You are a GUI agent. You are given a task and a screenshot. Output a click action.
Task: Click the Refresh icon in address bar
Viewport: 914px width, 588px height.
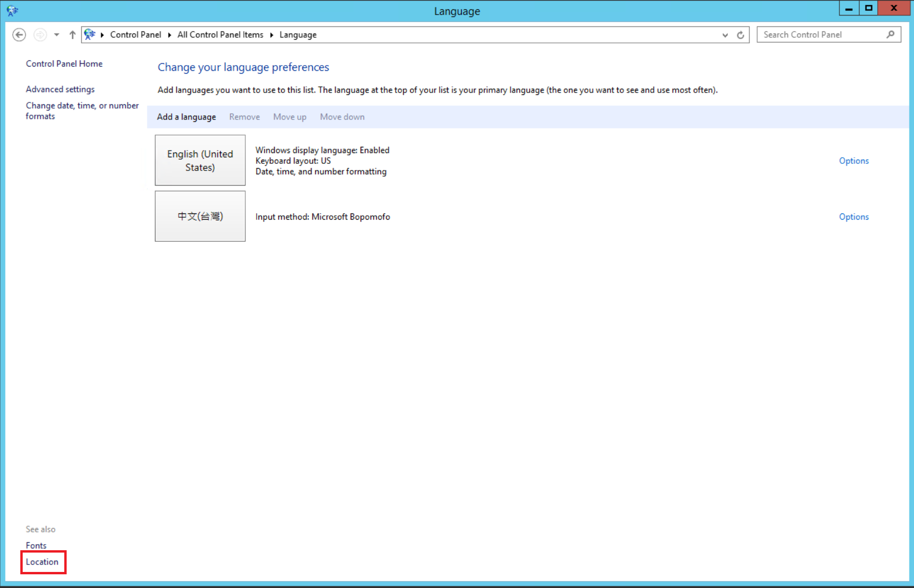click(x=741, y=35)
